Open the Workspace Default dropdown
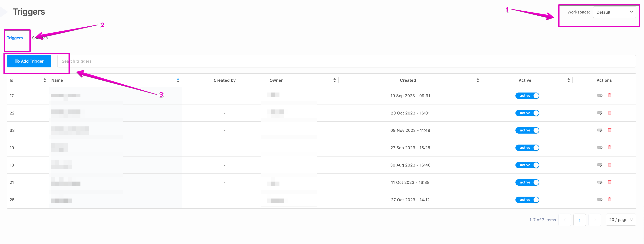This screenshot has width=644, height=244. click(x=614, y=12)
